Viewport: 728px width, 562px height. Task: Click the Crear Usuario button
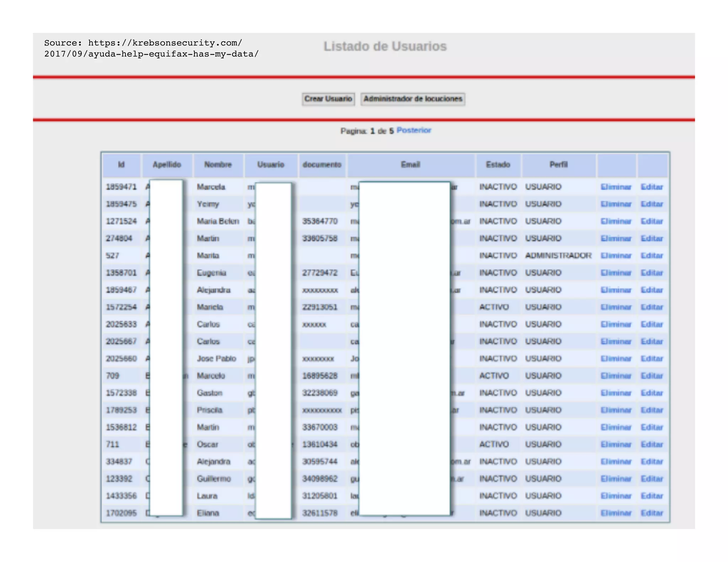pyautogui.click(x=328, y=99)
